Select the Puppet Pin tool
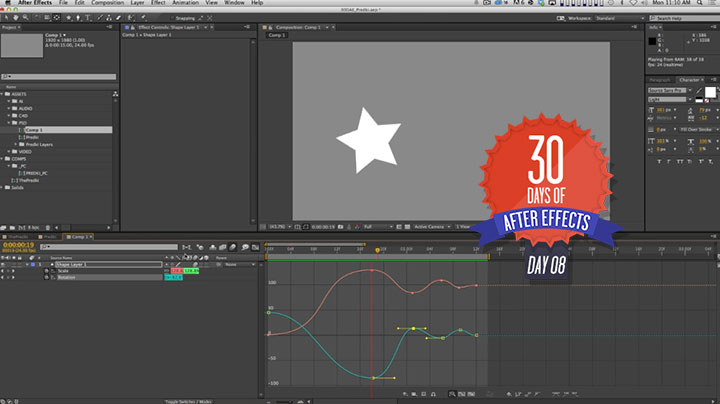The image size is (720, 404). [144, 17]
